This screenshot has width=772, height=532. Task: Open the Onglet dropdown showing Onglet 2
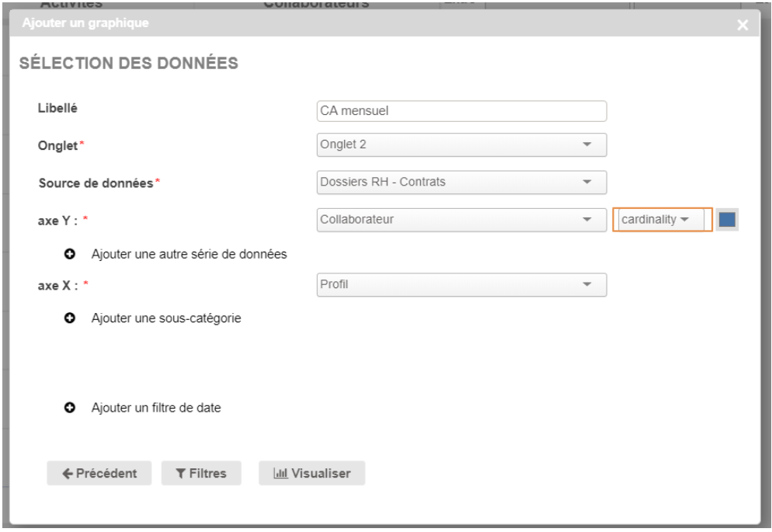point(461,145)
